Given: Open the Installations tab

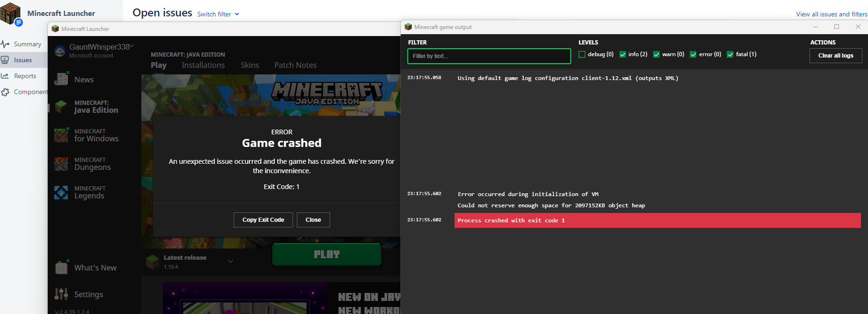Looking at the screenshot, I should 203,65.
